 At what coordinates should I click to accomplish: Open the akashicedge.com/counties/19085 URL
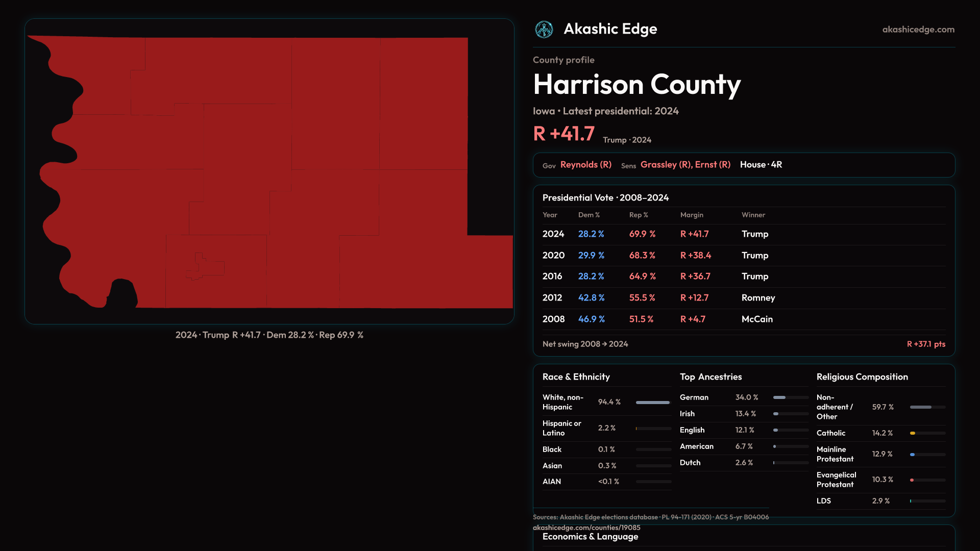(586, 528)
